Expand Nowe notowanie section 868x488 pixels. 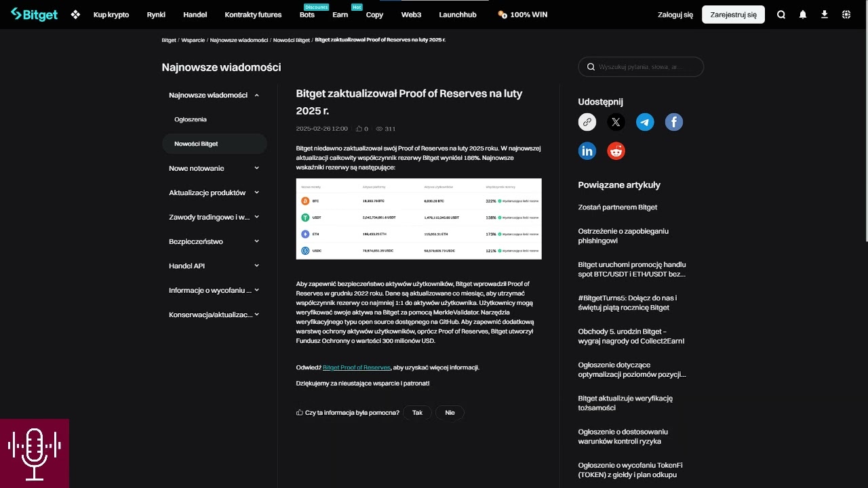(x=256, y=168)
